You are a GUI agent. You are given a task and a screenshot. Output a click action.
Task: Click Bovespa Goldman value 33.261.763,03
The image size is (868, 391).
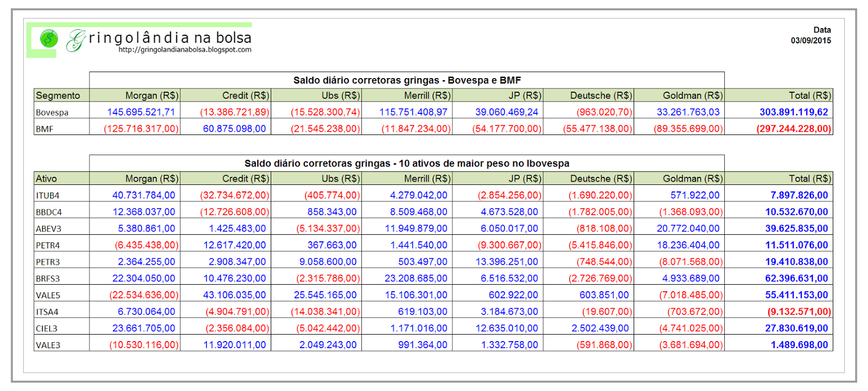tap(688, 112)
